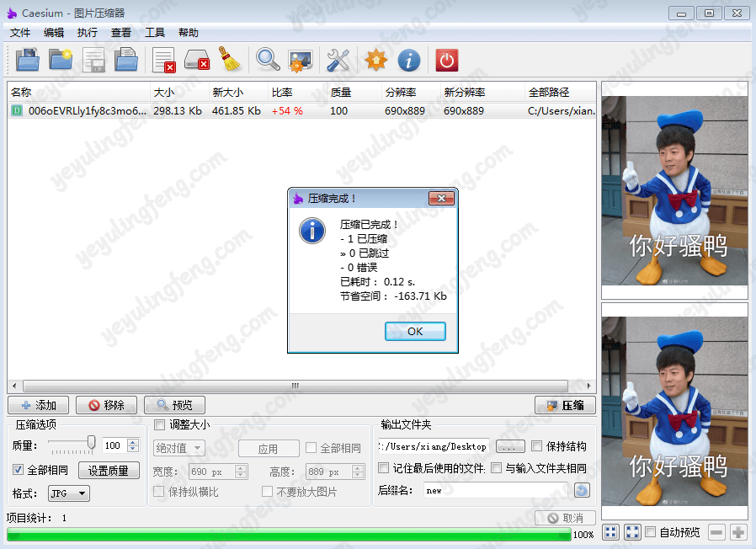Enable the 保持结构 checkbox
Screen dimensions: 756x549
point(536,445)
